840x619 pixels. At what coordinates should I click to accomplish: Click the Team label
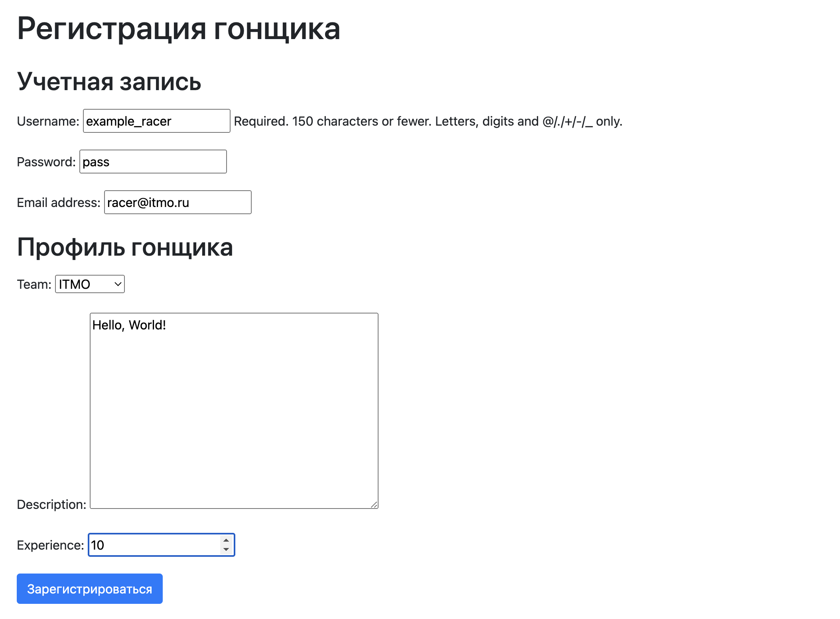point(34,284)
